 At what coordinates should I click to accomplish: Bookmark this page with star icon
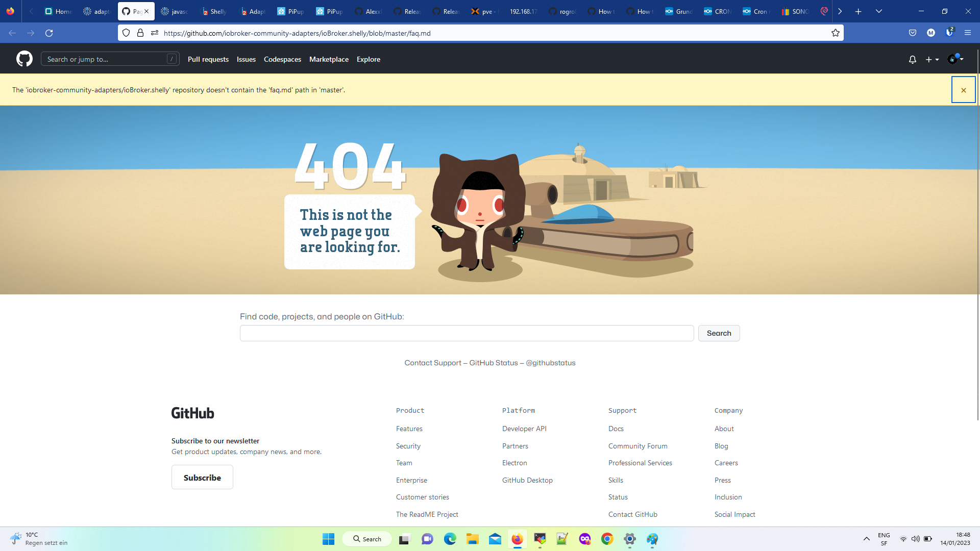(x=836, y=33)
